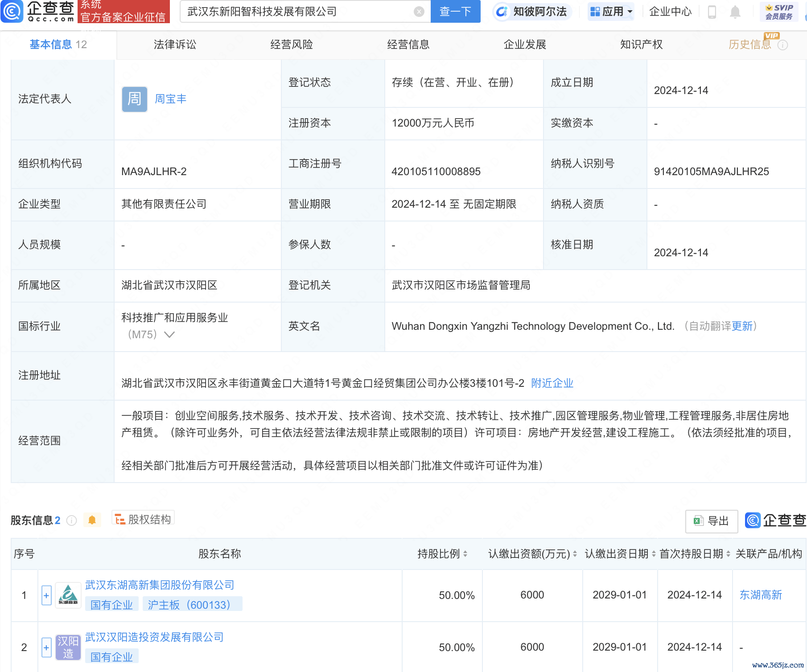Open the notifications bell in the header
The height and width of the screenshot is (672, 807).
pyautogui.click(x=735, y=12)
